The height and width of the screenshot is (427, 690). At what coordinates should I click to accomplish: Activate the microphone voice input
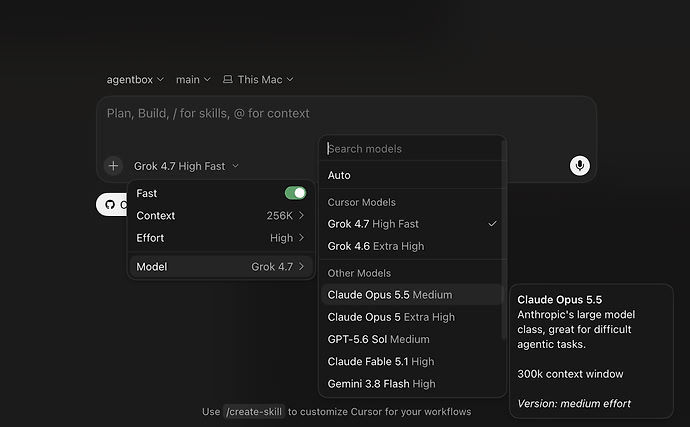pos(580,166)
